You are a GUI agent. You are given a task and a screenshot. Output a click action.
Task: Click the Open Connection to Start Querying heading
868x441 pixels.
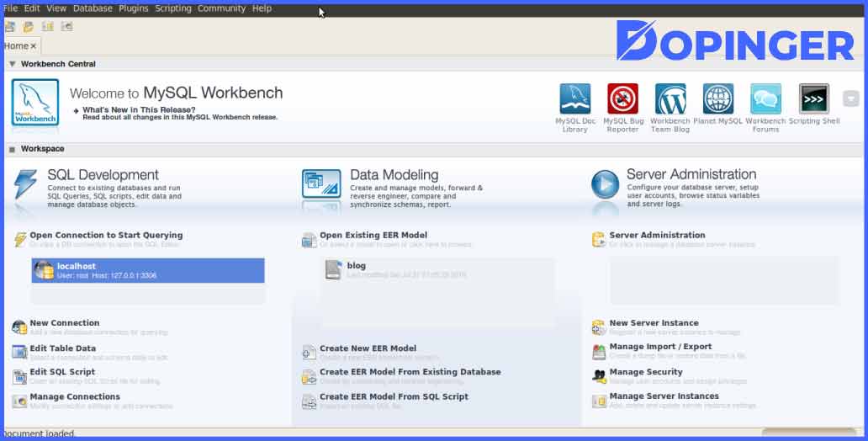pos(106,235)
